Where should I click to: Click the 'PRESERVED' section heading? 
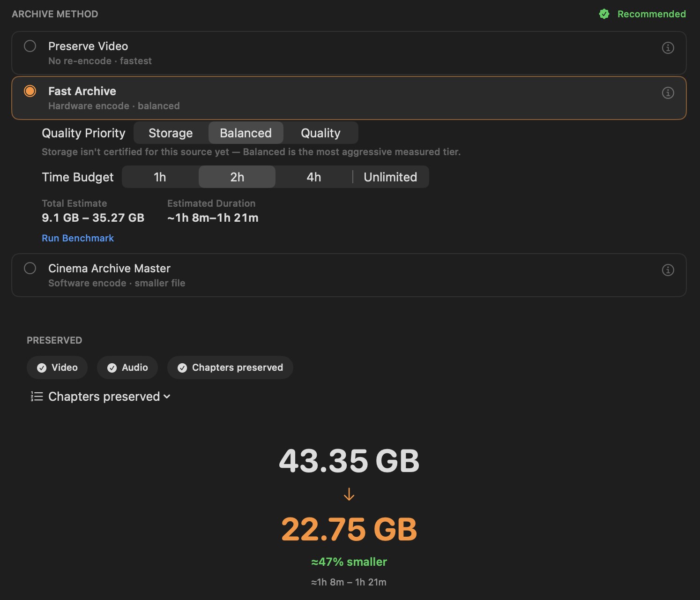pos(54,340)
